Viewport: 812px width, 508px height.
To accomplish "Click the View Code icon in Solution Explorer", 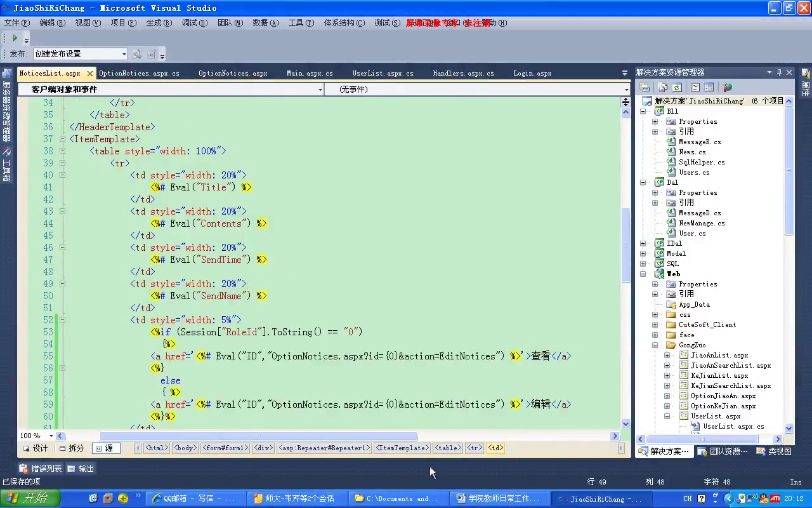I will pos(695,88).
